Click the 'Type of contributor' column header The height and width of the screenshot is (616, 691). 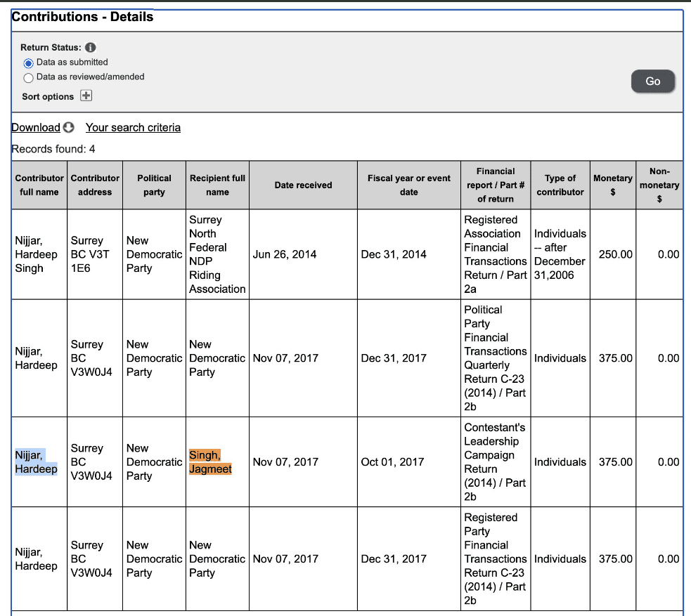pos(560,185)
